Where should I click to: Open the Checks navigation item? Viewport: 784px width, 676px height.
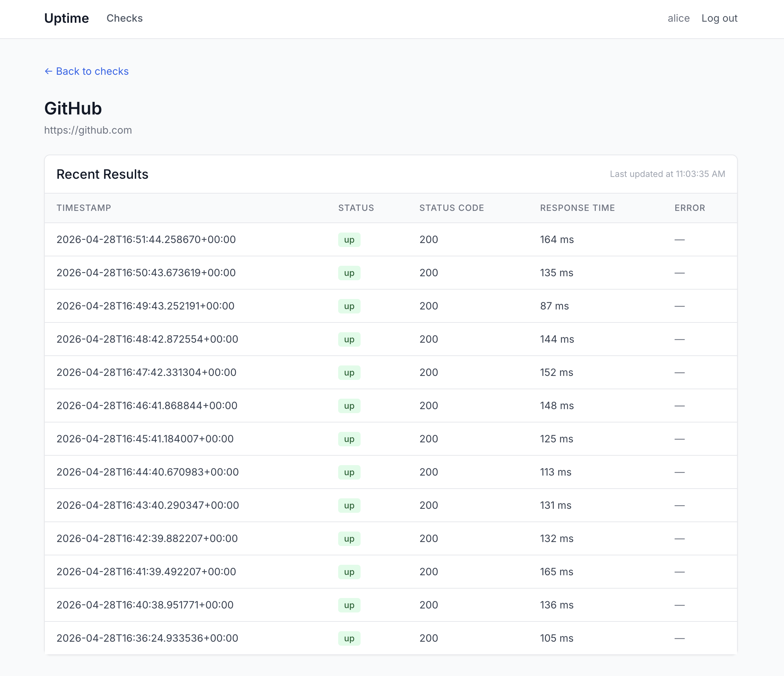pyautogui.click(x=125, y=18)
